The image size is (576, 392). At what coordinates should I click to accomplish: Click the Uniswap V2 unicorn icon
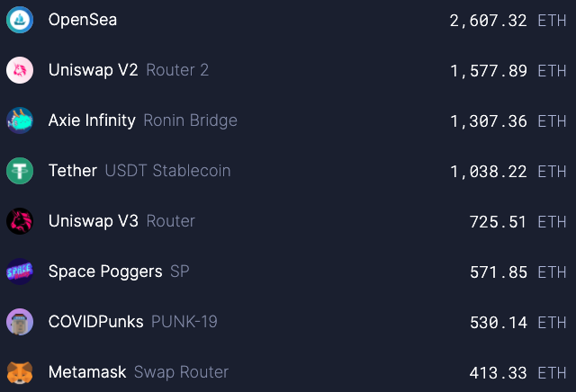pyautogui.click(x=20, y=70)
